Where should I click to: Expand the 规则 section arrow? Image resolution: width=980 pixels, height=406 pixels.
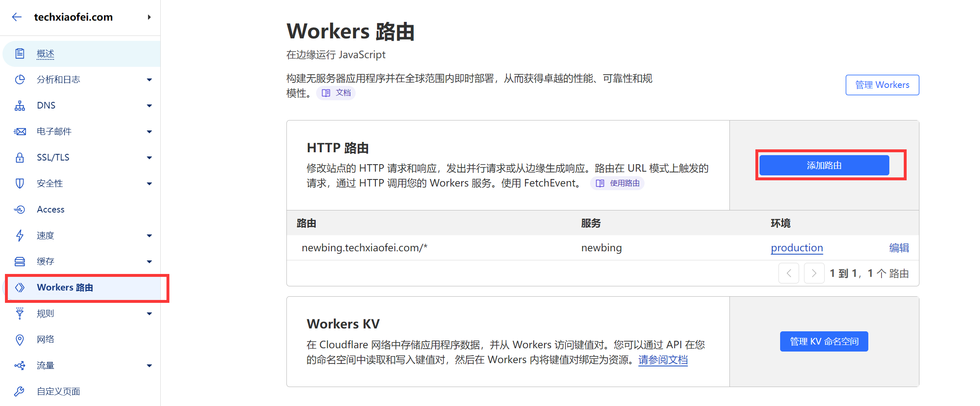(149, 314)
